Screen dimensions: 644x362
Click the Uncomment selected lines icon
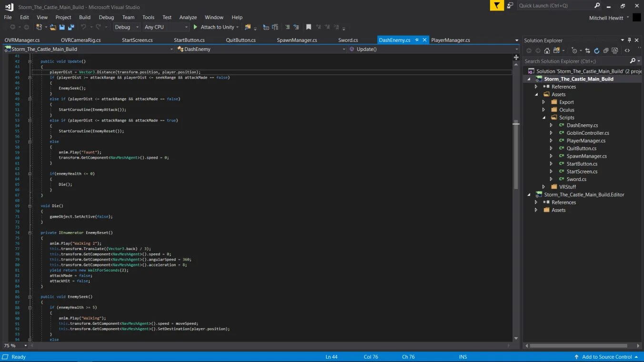pyautogui.click(x=296, y=27)
